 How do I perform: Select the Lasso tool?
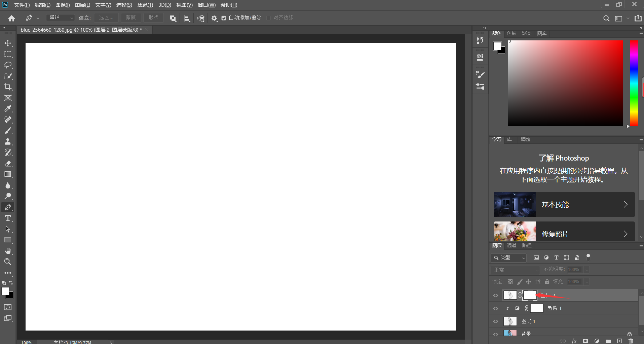tap(8, 65)
